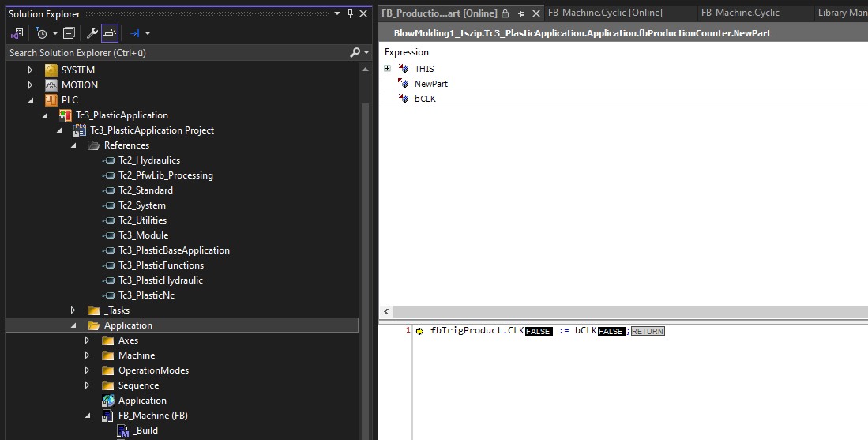The image size is (868, 440).
Task: Click the _Build method icon
Action: pyautogui.click(x=123, y=431)
